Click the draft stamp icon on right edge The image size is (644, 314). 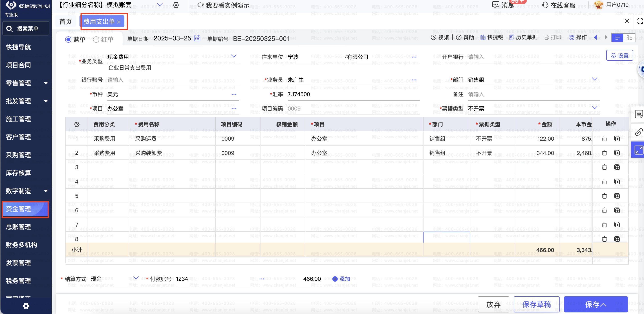(639, 114)
